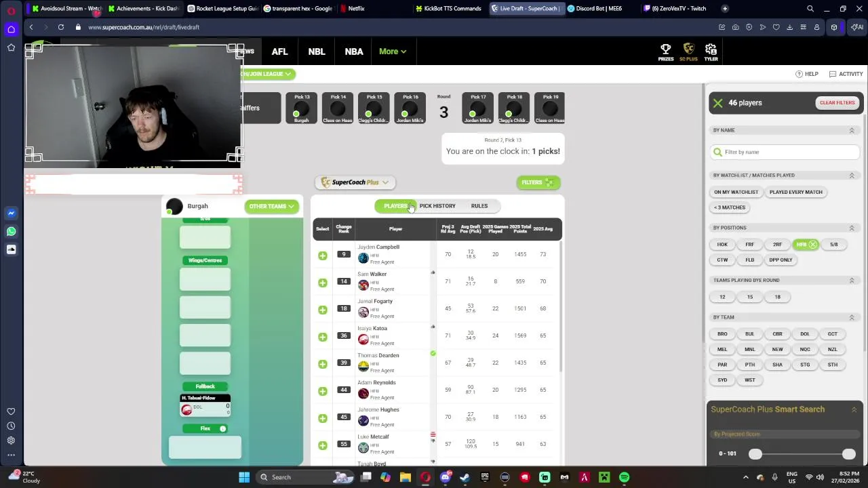Viewport: 868px width, 488px height.
Task: Open the Join League dropdown
Action: point(269,74)
